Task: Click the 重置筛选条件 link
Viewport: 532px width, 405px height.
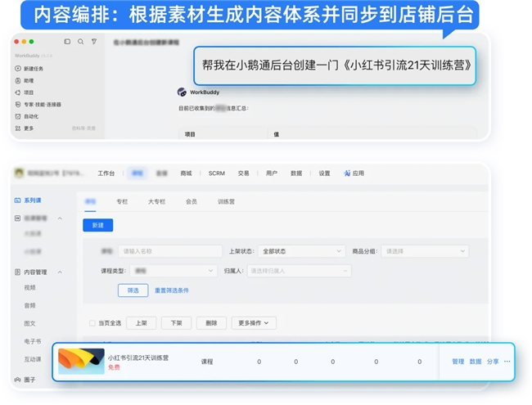Action: (172, 290)
